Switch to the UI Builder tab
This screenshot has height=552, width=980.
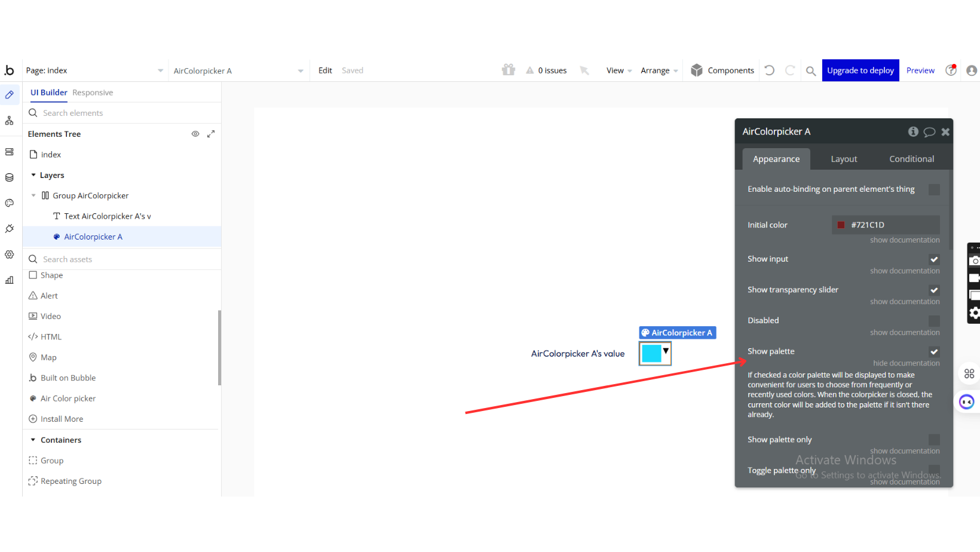point(49,93)
